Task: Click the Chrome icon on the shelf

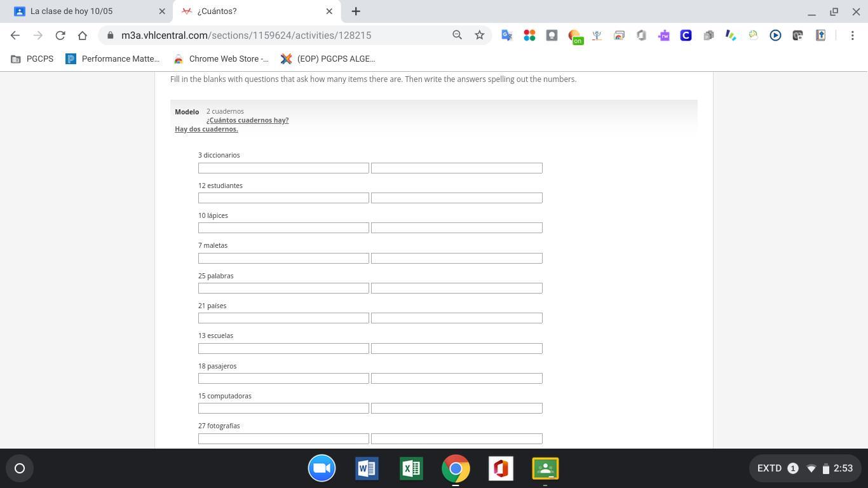Action: coord(456,468)
